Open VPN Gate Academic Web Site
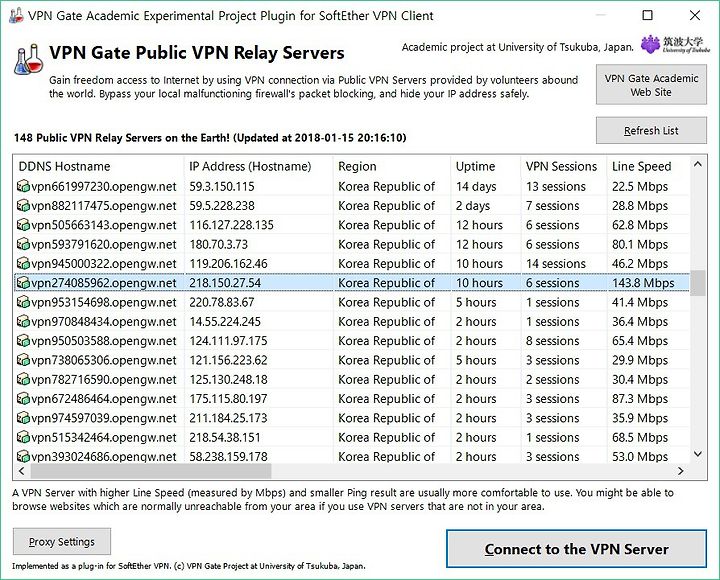Image resolution: width=720 pixels, height=580 pixels. point(651,85)
